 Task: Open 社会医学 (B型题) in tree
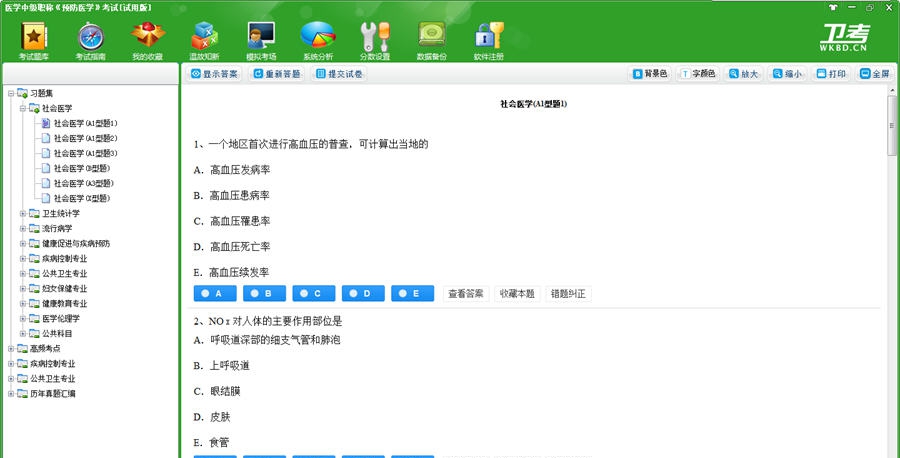pos(82,168)
